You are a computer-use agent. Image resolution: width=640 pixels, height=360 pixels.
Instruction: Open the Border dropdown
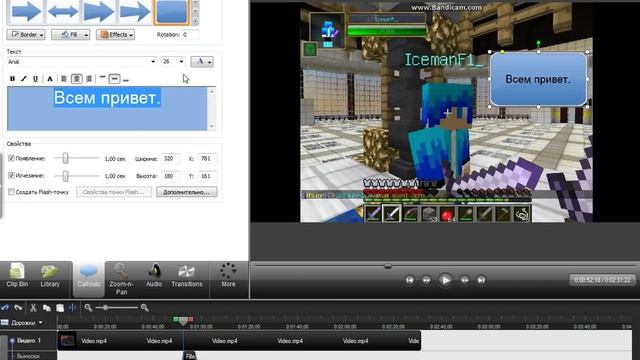26,35
